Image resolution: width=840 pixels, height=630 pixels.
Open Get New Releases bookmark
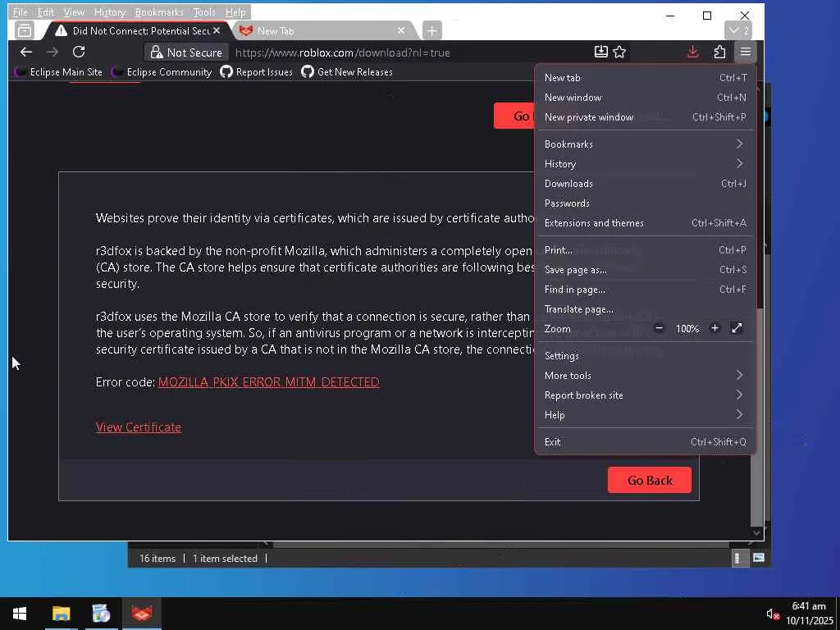347,72
